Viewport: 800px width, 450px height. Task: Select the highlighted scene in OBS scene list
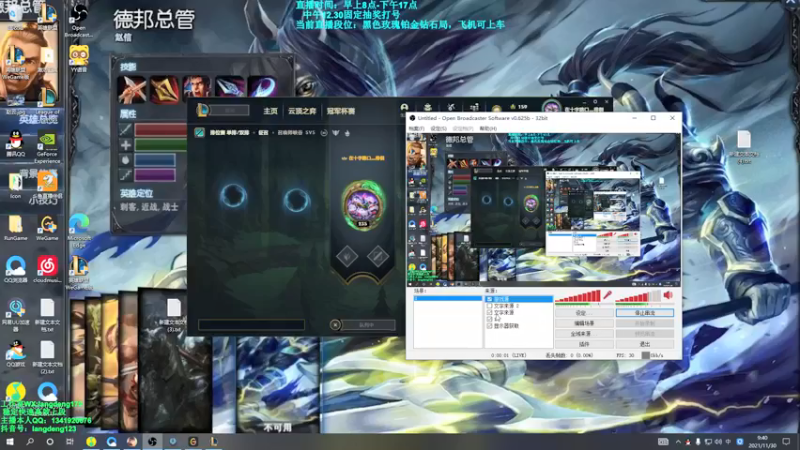pos(447,298)
